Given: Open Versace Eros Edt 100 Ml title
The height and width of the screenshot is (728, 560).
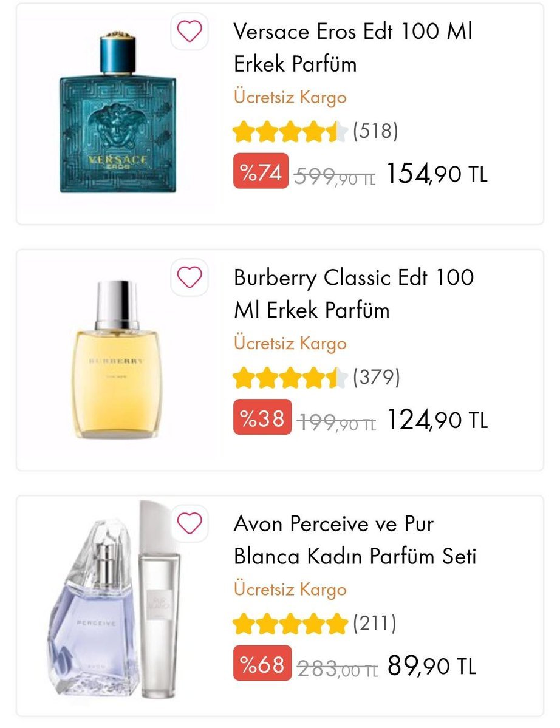Looking at the screenshot, I should 353,48.
